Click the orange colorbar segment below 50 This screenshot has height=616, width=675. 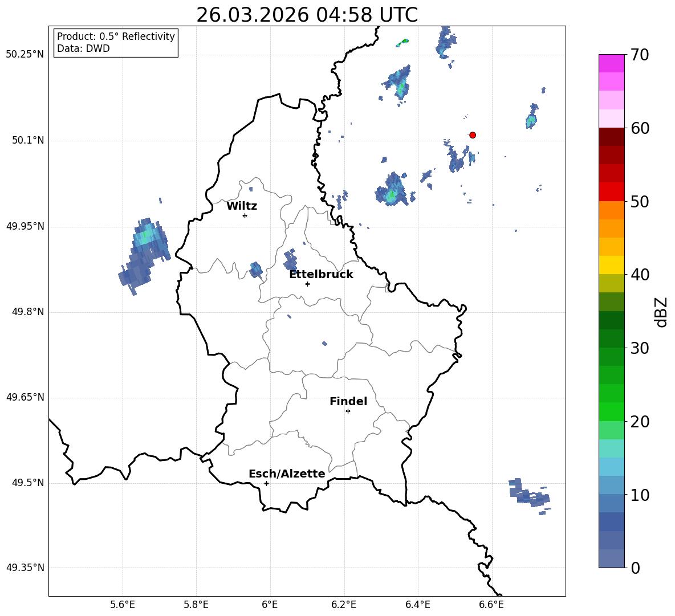pos(611,210)
